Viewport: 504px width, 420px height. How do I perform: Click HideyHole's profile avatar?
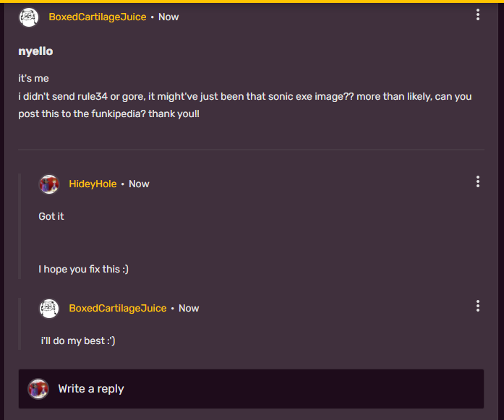tap(49, 184)
